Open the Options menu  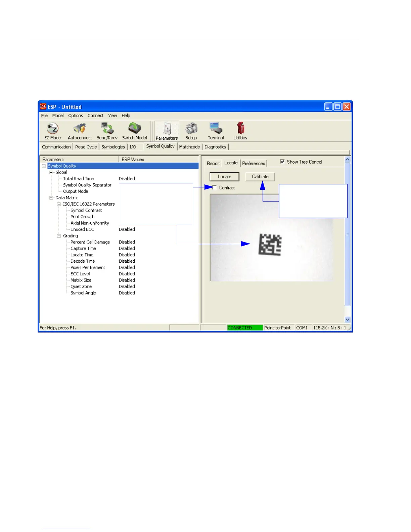coord(76,116)
